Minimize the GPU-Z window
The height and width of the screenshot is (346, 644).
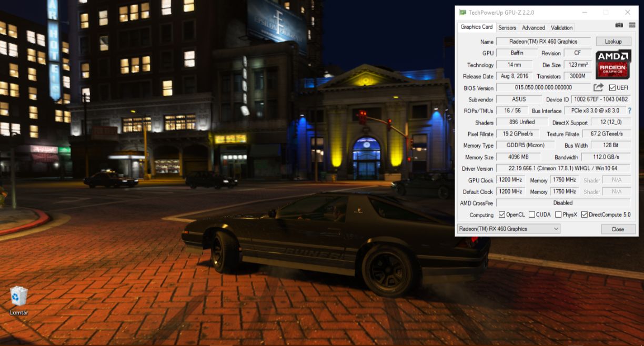pos(583,12)
